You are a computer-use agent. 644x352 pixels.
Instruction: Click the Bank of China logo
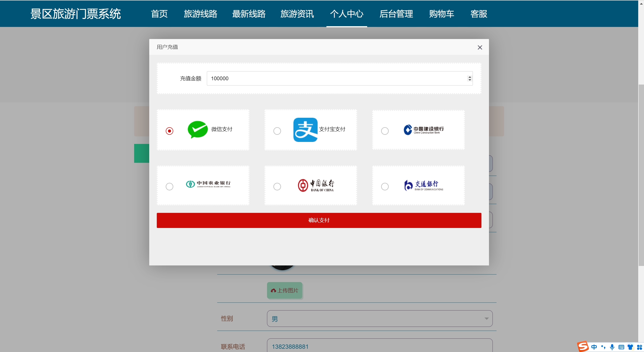tap(316, 185)
